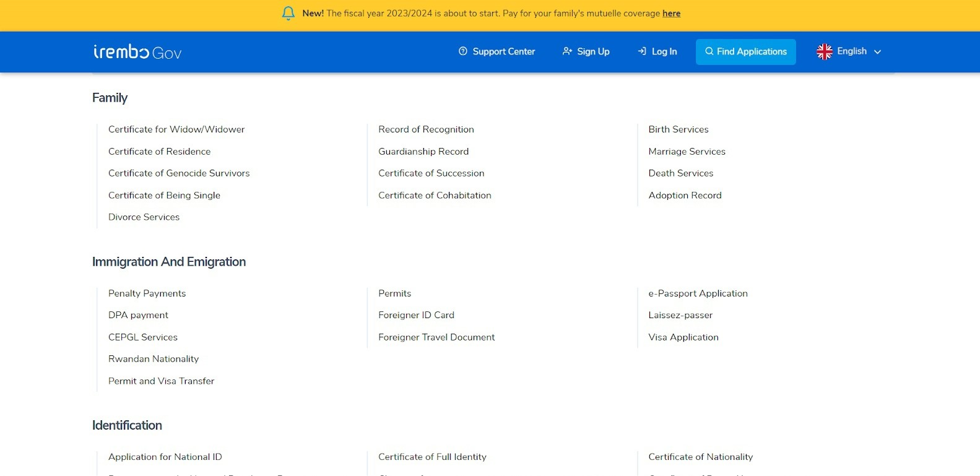Open Marriage Services link
Image resolution: width=980 pixels, height=476 pixels.
pos(687,151)
